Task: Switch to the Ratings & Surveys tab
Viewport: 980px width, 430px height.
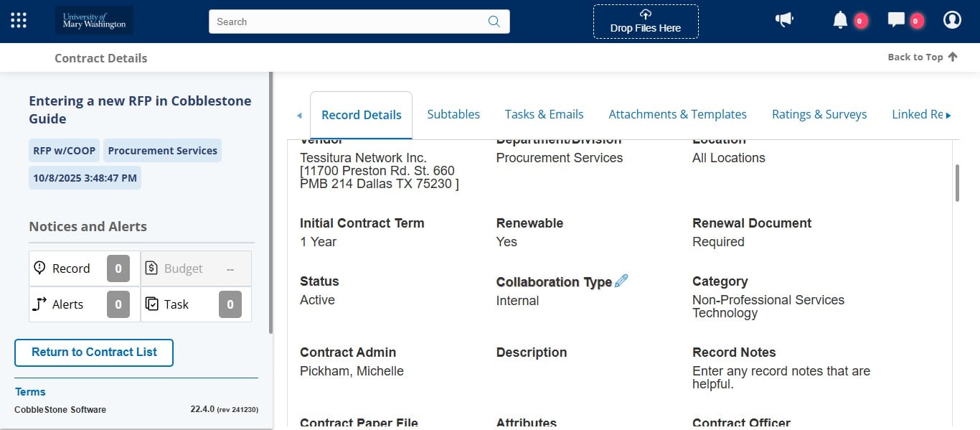Action: coord(819,114)
